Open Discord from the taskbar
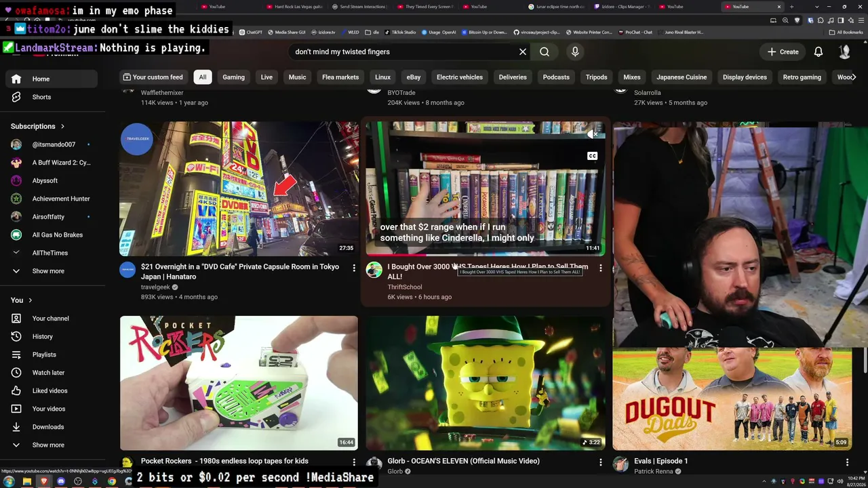 point(61,481)
